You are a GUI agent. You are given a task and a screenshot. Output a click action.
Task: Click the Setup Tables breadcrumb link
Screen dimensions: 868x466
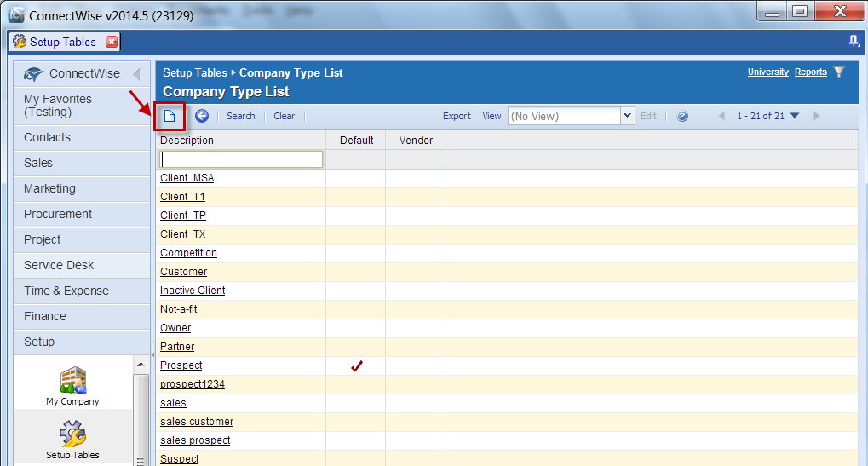(195, 73)
